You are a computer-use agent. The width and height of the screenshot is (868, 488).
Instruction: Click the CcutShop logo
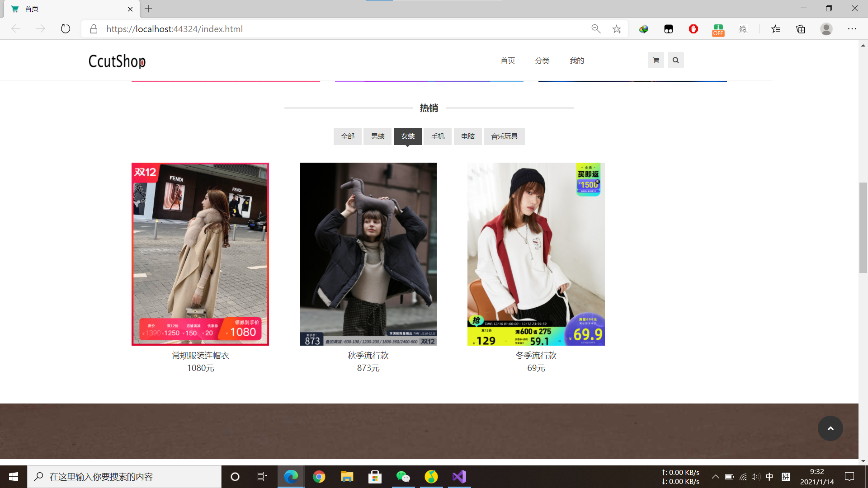(x=117, y=61)
